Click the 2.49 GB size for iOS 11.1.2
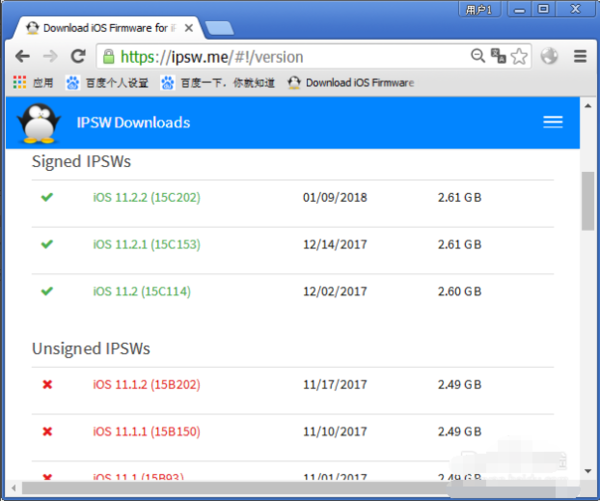600x501 pixels. click(x=460, y=385)
